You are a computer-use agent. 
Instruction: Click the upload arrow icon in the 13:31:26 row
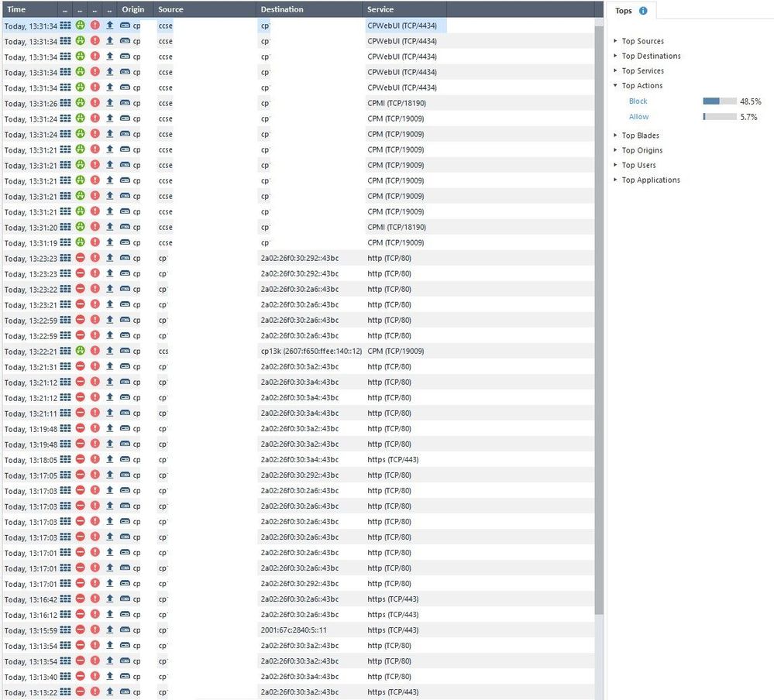coord(109,103)
